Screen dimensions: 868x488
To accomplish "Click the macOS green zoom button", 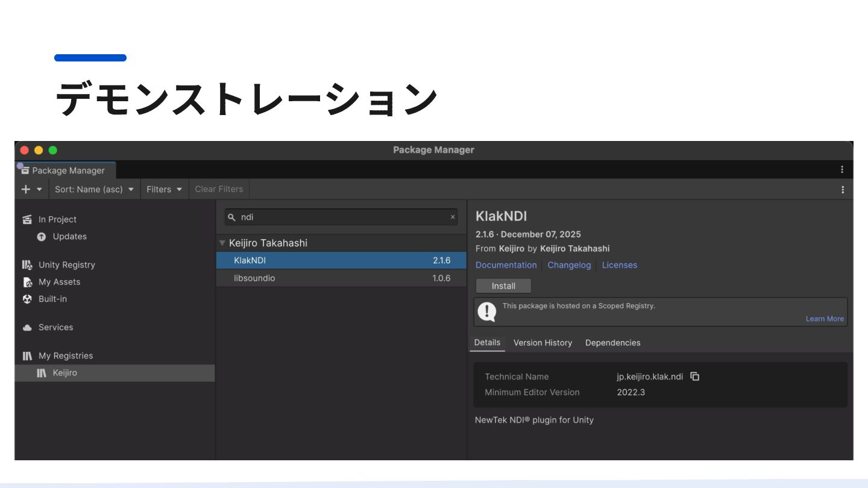I will [53, 150].
